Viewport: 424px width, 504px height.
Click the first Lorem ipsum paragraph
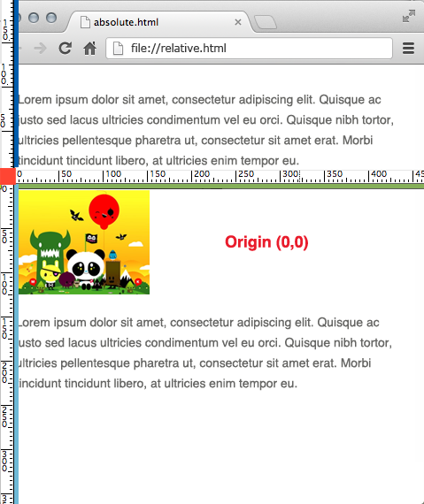click(206, 130)
